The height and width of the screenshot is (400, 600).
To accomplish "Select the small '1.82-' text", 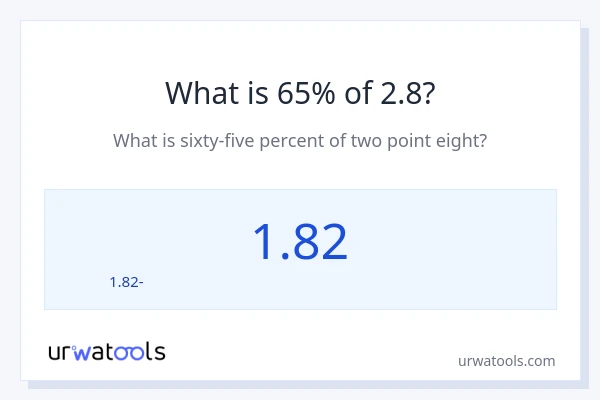I will 126,282.
